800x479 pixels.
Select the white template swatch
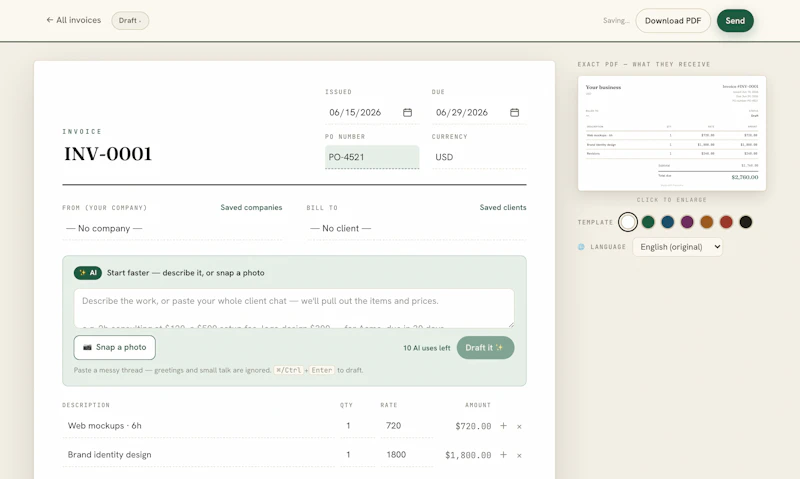point(628,222)
